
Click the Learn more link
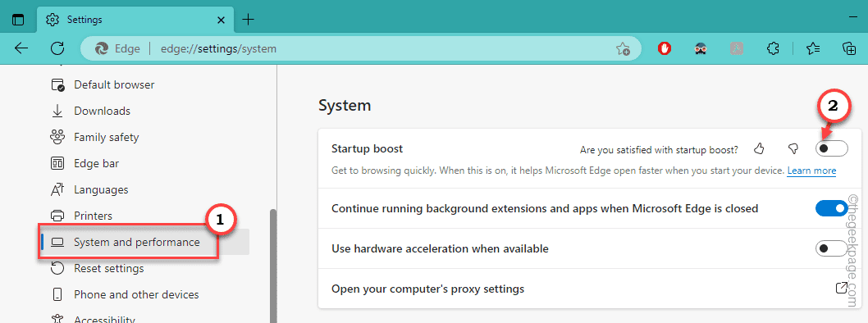click(x=811, y=171)
